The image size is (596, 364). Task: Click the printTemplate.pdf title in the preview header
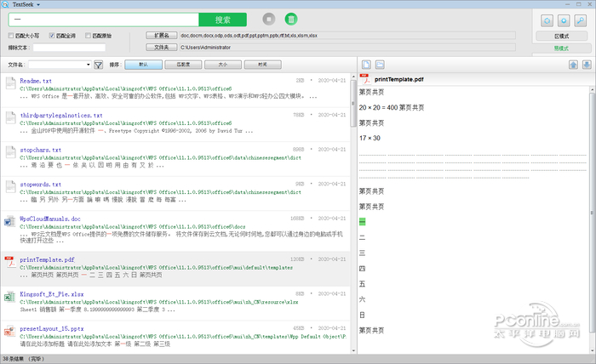(398, 79)
